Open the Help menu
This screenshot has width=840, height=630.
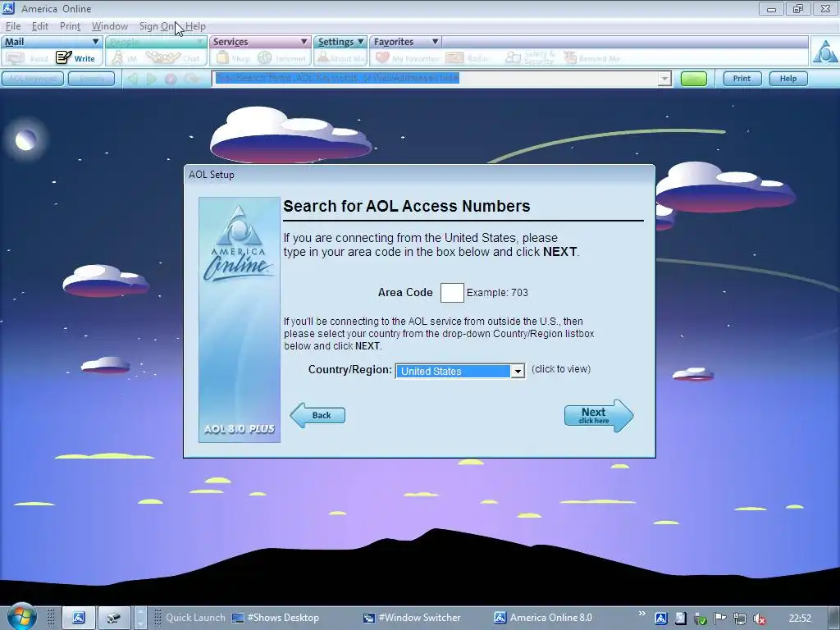click(x=195, y=26)
